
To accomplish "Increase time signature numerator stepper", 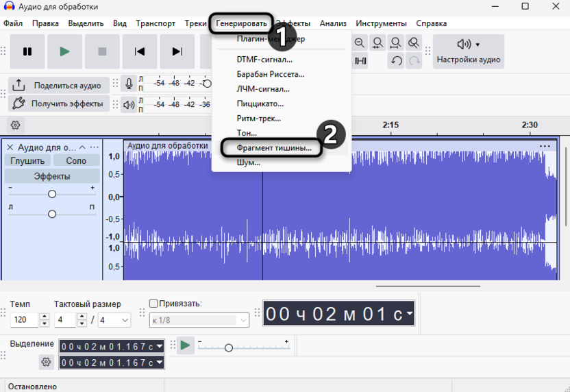I will coord(82,317).
